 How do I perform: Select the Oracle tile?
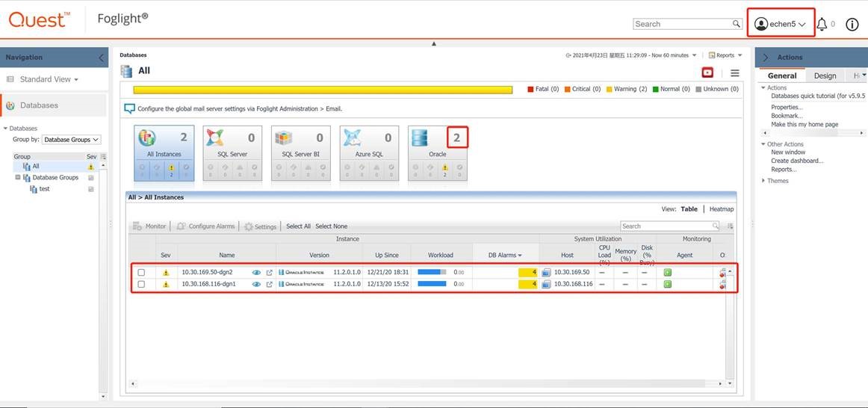(x=437, y=153)
